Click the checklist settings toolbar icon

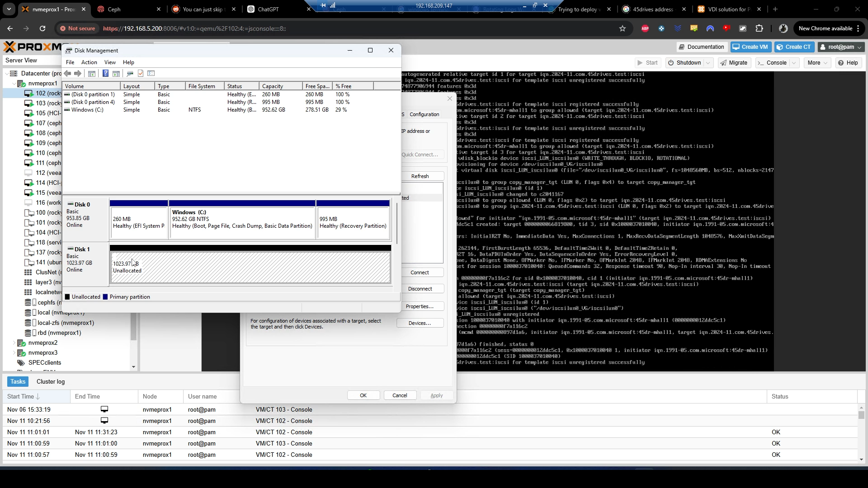pos(151,73)
